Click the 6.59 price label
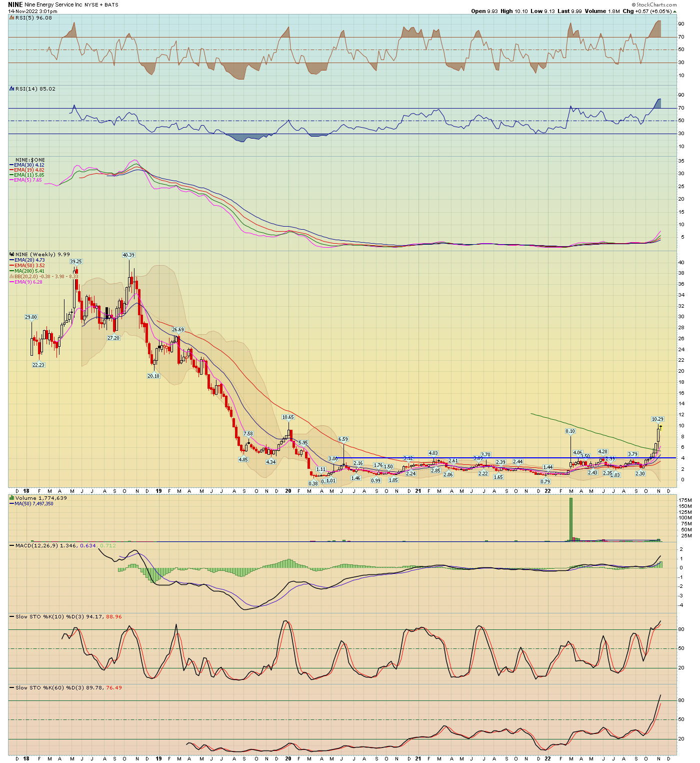The image size is (700, 763). tap(343, 439)
